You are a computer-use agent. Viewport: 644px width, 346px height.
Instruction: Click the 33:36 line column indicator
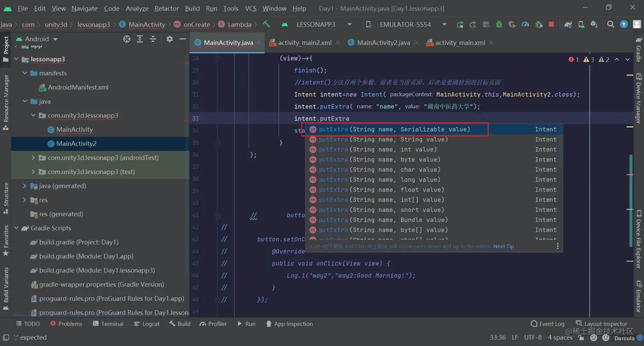[x=497, y=337]
